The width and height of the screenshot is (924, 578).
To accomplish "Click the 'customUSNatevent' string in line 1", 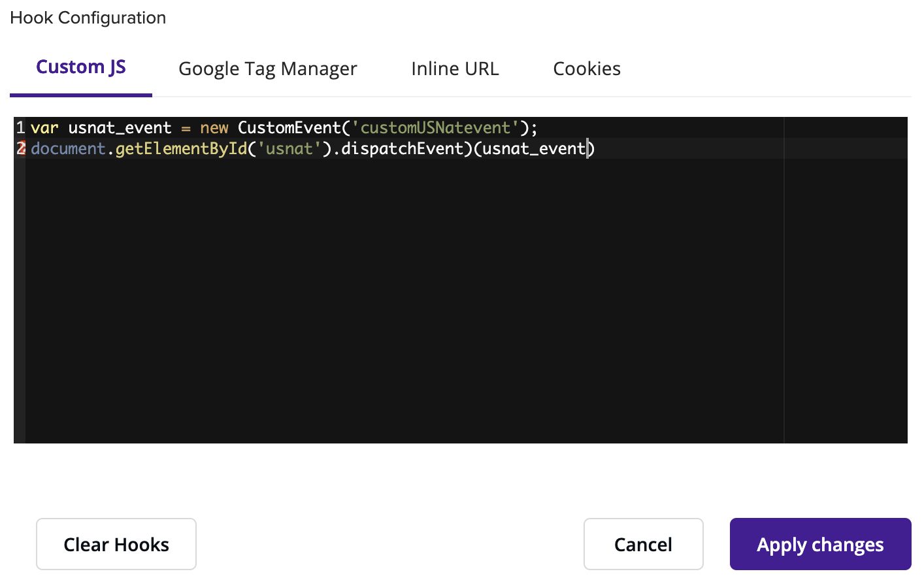I will click(435, 127).
